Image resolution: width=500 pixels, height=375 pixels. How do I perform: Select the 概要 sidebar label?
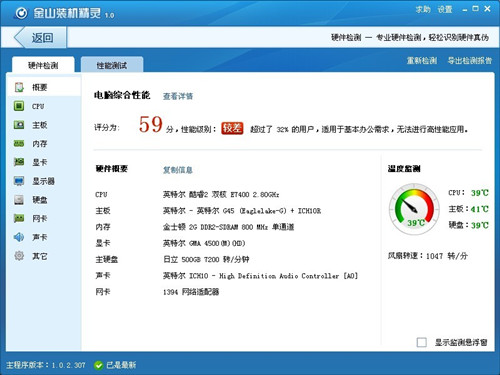tap(40, 87)
